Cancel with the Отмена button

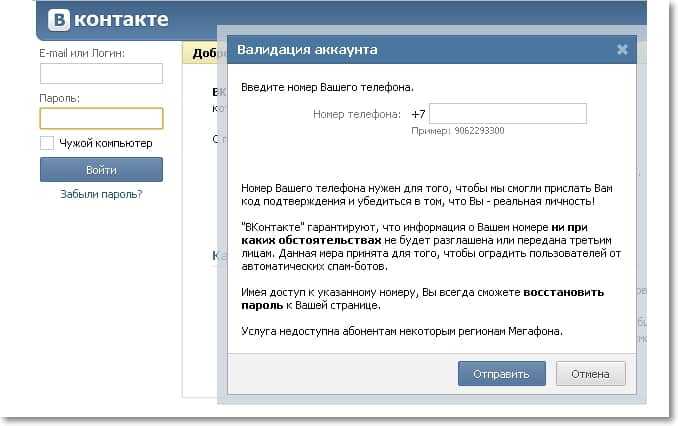click(590, 374)
